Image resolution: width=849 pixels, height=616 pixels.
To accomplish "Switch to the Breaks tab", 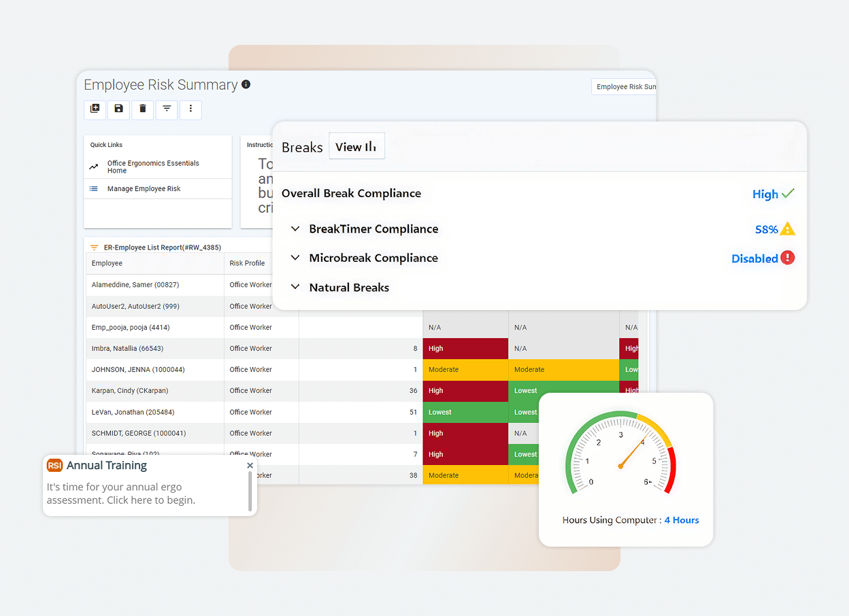I will [x=301, y=147].
